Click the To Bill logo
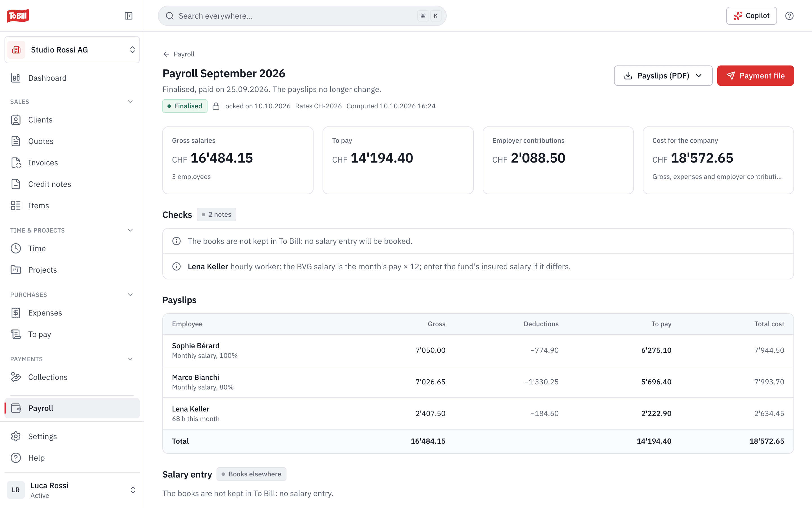This screenshot has height=508, width=812. tap(18, 16)
